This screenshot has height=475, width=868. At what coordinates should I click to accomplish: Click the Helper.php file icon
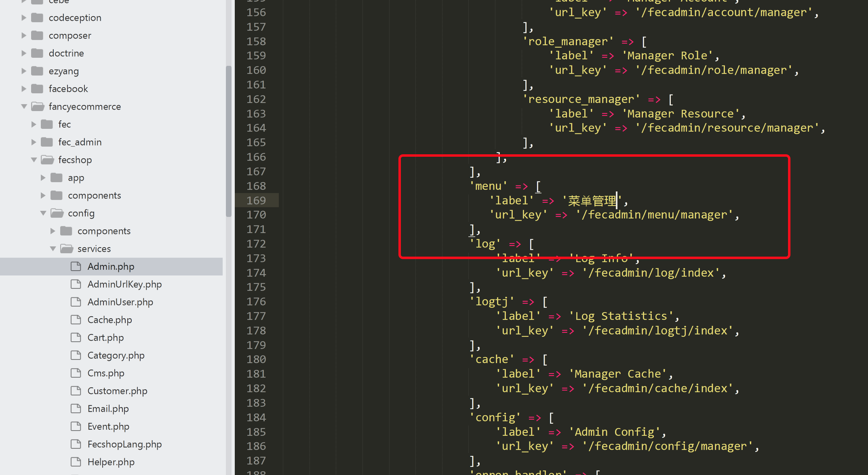click(76, 462)
